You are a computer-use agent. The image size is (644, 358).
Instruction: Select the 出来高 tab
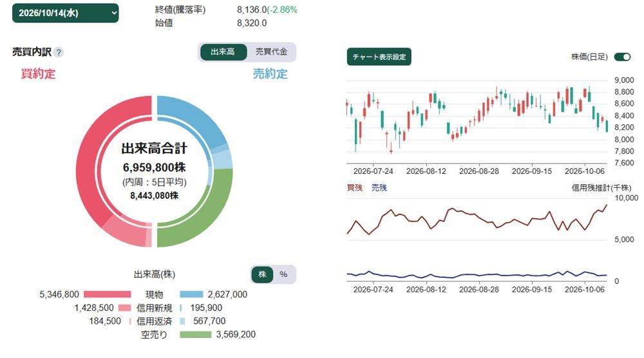click(x=223, y=52)
